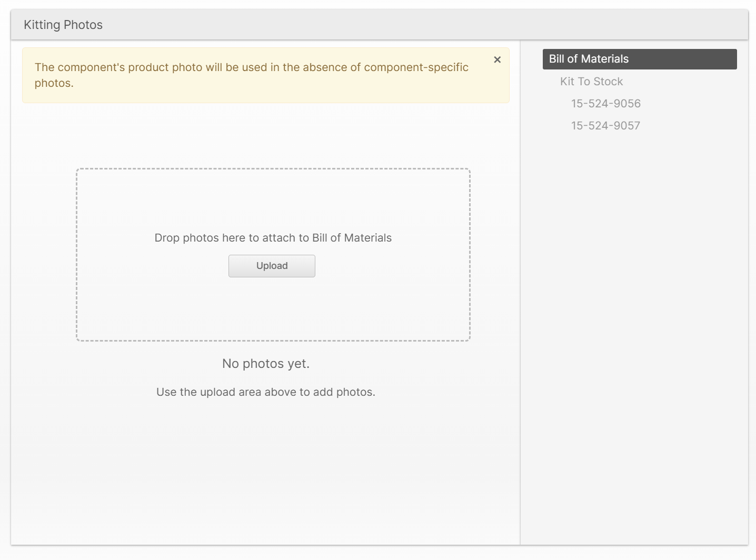Select component 15-524-9056
Image resolution: width=756 pixels, height=560 pixels.
point(605,104)
